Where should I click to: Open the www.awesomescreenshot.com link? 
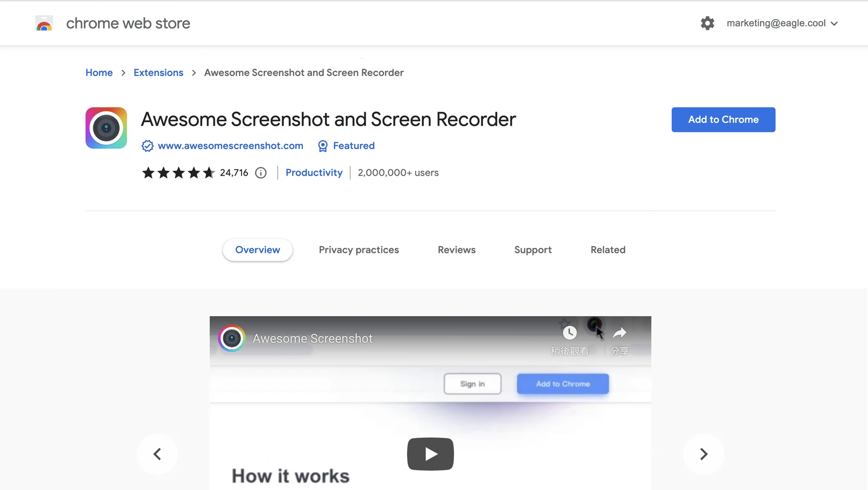(230, 146)
